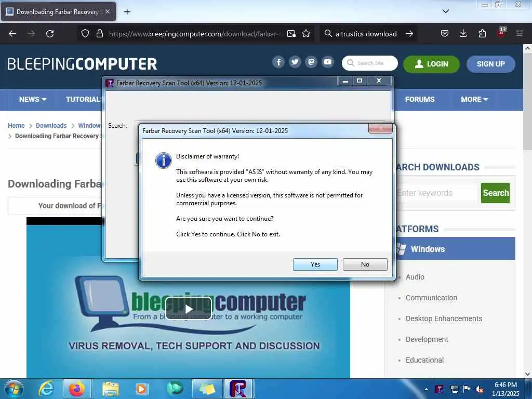This screenshot has height=399, width=532.
Task: Reload the current page
Action: pos(50,34)
